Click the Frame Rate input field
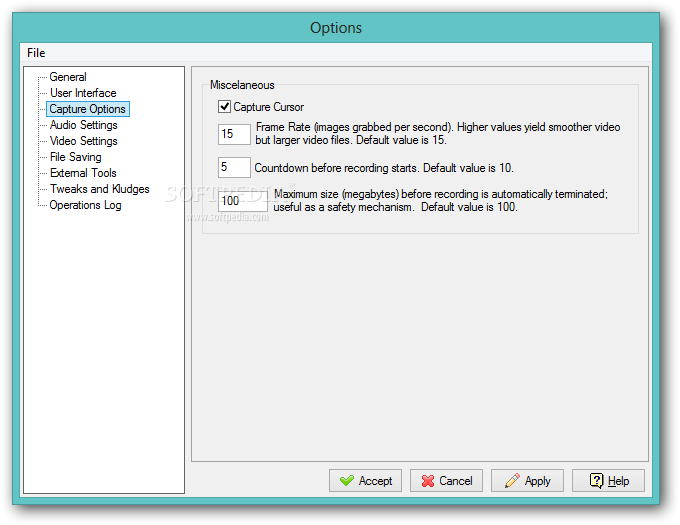The height and width of the screenshot is (525, 680). point(234,134)
